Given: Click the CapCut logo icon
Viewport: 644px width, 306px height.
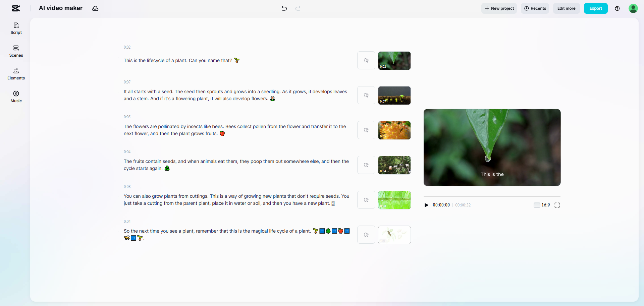Looking at the screenshot, I should [16, 8].
